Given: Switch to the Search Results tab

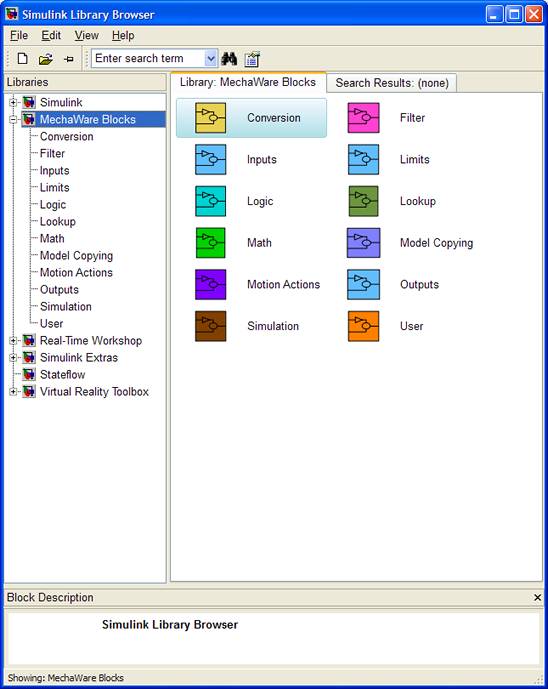Looking at the screenshot, I should [392, 83].
